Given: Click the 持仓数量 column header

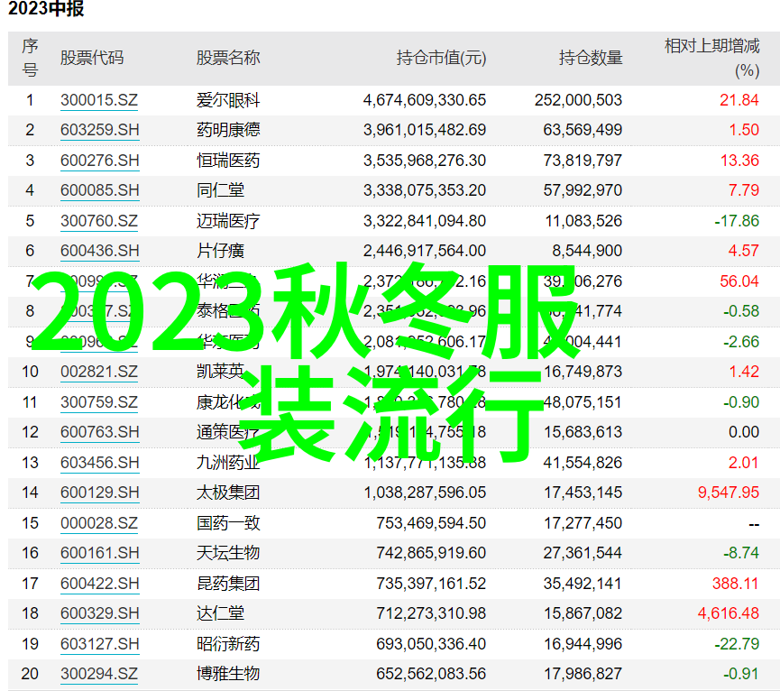Looking at the screenshot, I should pyautogui.click(x=591, y=59).
